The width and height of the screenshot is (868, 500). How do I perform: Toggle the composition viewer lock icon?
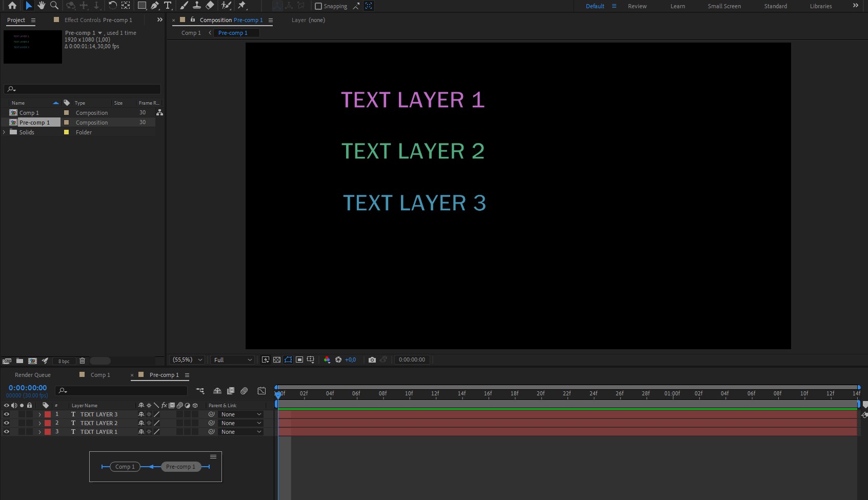click(x=193, y=19)
